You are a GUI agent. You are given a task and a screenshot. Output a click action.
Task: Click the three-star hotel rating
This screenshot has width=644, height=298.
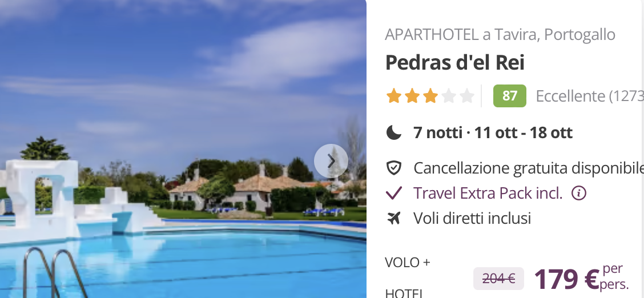tap(430, 96)
